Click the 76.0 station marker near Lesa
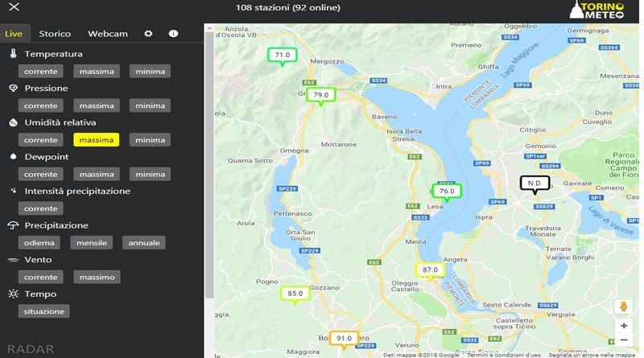644x358 pixels. click(447, 192)
